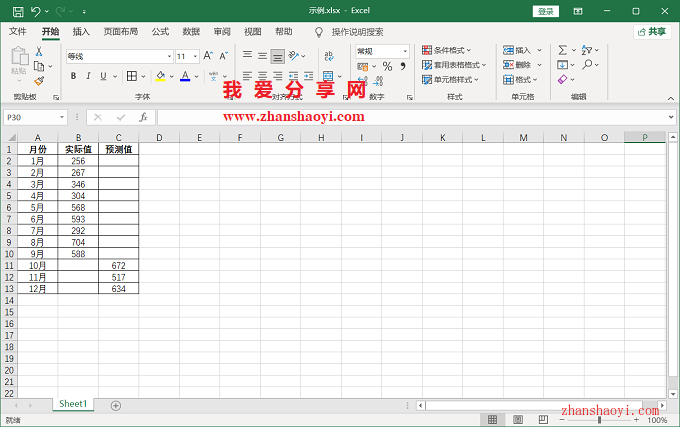Viewport: 680px width, 427px height.
Task: Select the Format Painter brush
Action: [39, 81]
